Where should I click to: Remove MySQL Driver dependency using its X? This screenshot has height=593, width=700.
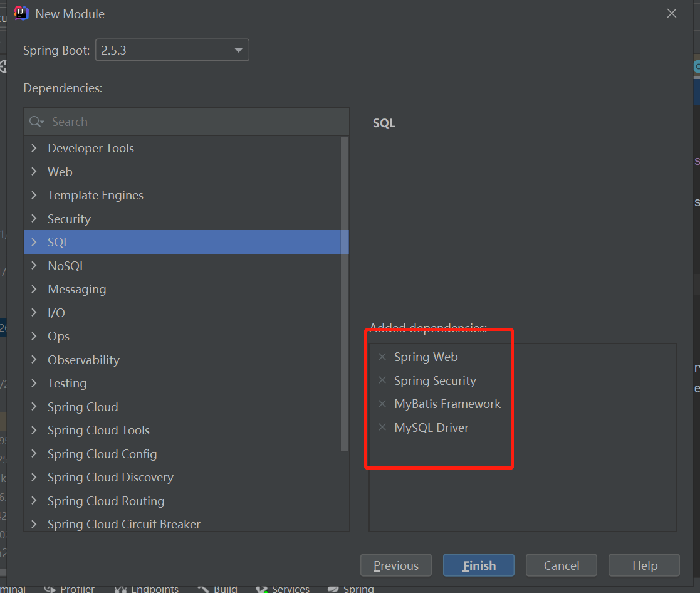click(382, 428)
